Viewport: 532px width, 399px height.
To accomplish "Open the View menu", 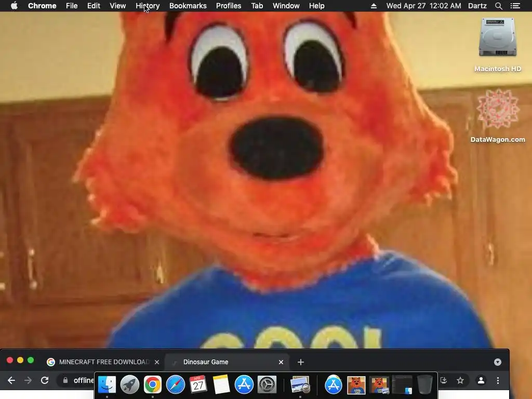I will pyautogui.click(x=118, y=6).
